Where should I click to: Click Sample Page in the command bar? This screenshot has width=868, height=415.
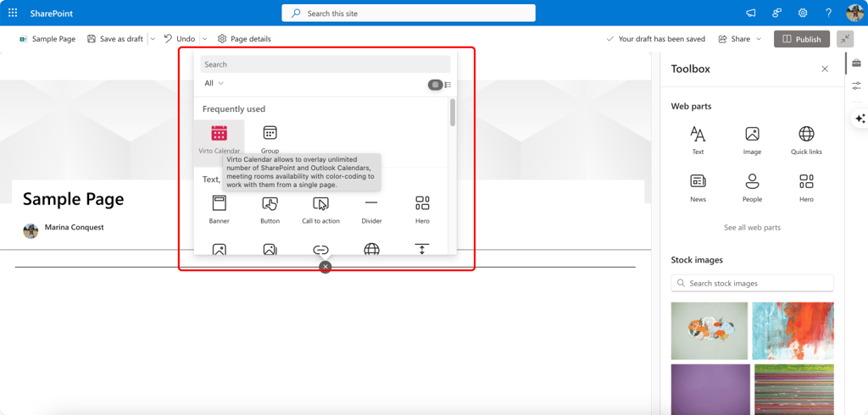pos(47,39)
